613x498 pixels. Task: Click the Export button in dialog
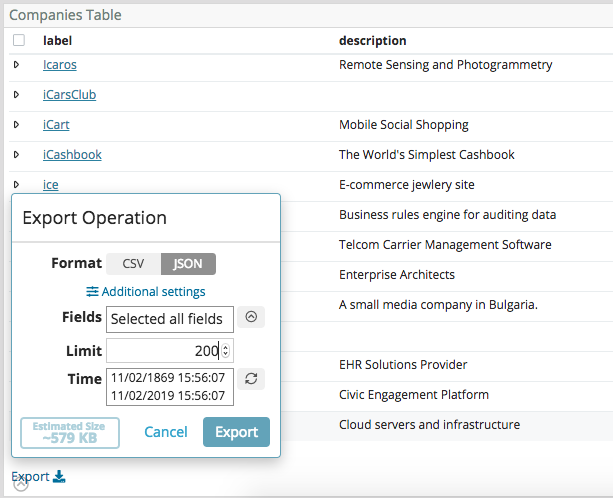click(236, 432)
